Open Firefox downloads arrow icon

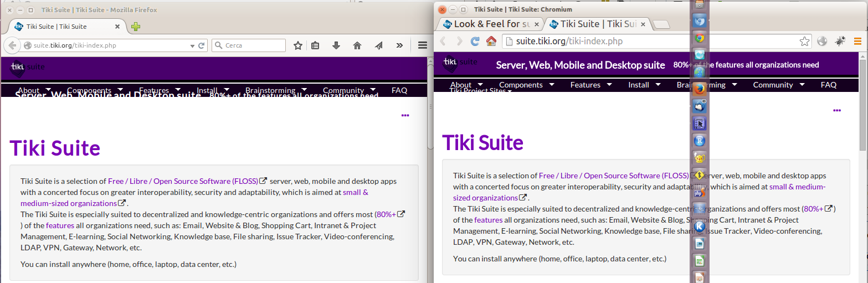[x=336, y=45]
